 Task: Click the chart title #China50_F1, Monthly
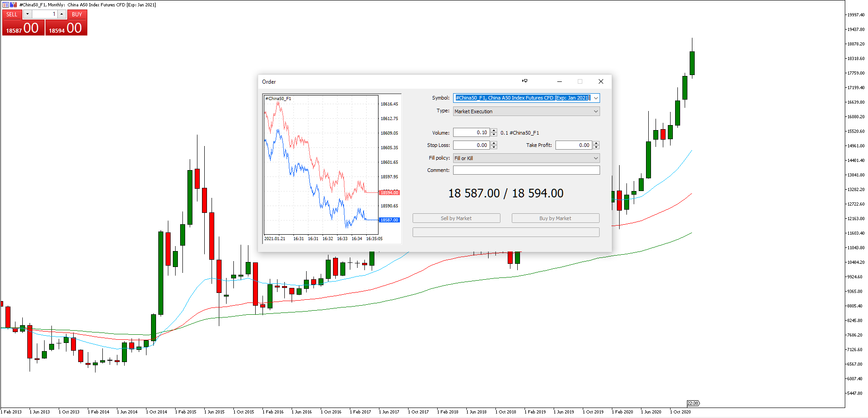(43, 5)
